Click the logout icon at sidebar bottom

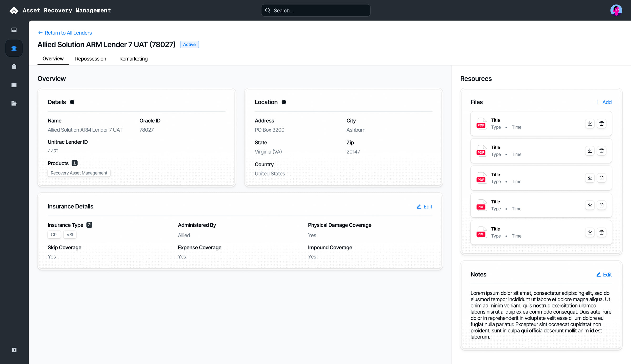click(14, 350)
